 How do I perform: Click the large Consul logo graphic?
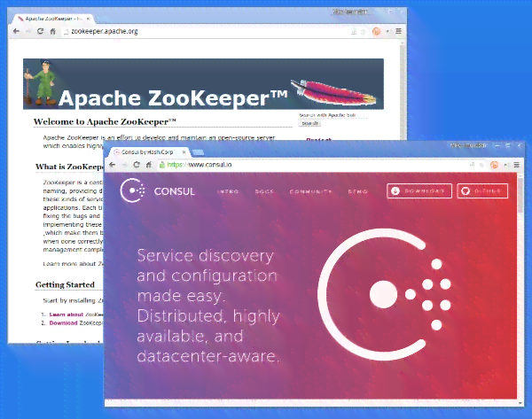click(385, 294)
